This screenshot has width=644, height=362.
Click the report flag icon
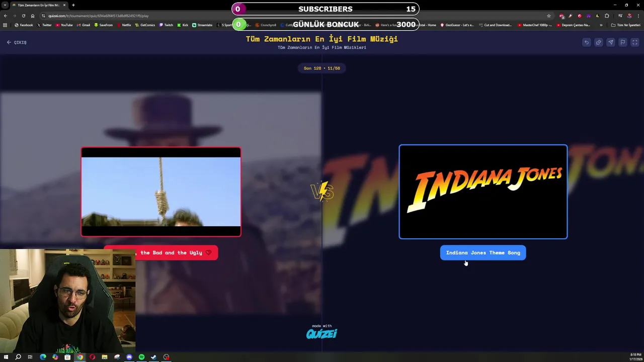coord(622,42)
